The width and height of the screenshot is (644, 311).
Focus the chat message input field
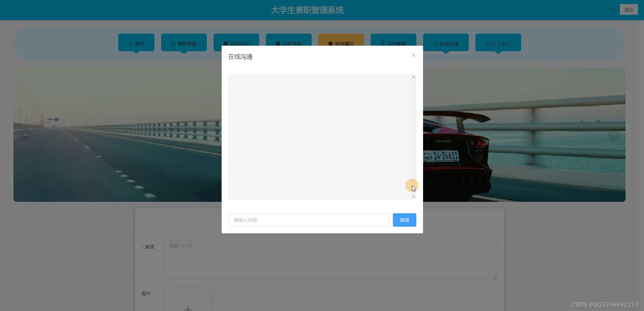pyautogui.click(x=309, y=220)
